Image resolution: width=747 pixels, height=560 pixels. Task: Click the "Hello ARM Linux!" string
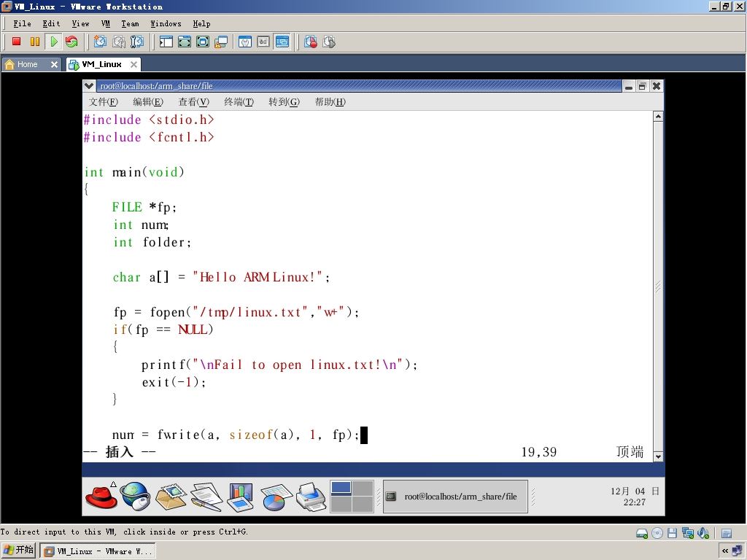258,277
